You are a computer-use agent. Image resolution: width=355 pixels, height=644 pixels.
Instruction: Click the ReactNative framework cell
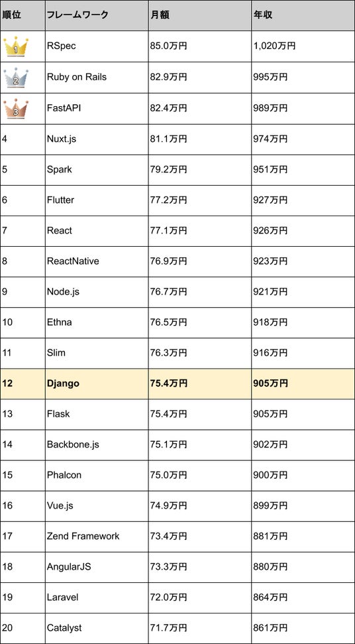(x=97, y=261)
